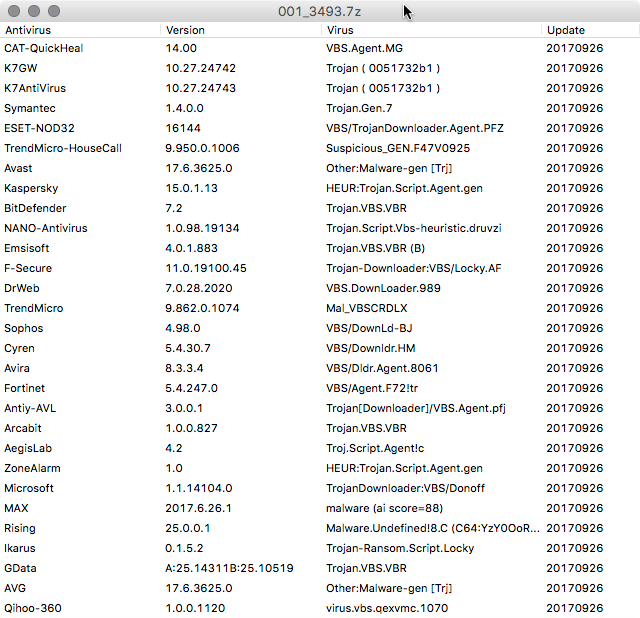Click virus name Trojan[Downloader]/VBS.Agent.pfj
The width and height of the screenshot is (640, 618).
point(416,408)
